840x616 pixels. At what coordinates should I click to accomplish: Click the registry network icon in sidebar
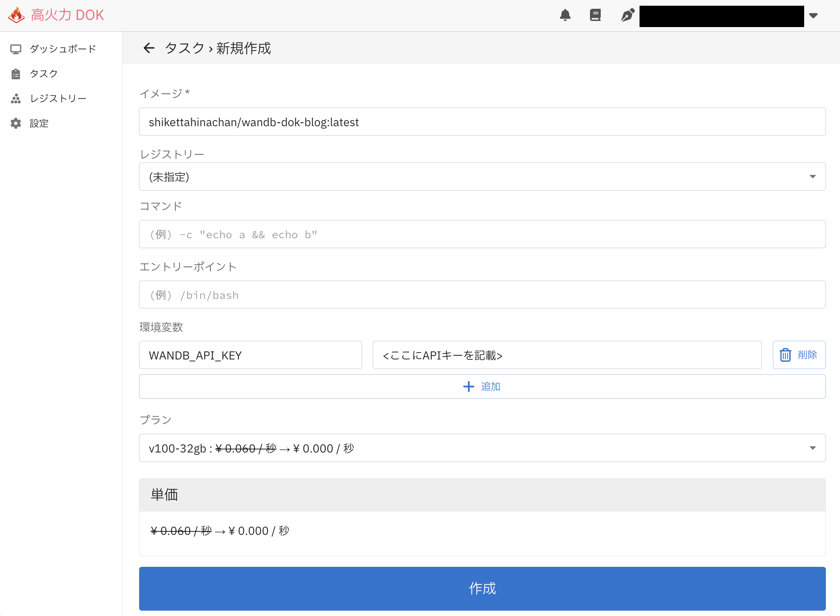tap(16, 98)
